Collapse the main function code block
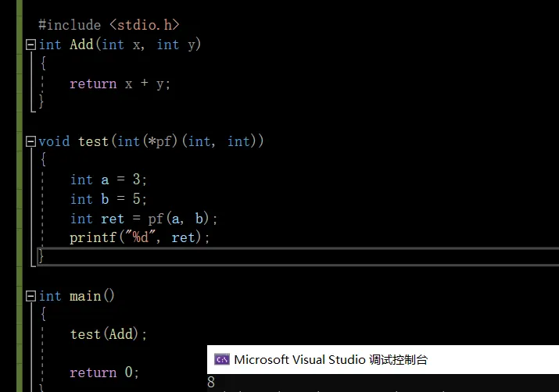This screenshot has height=392, width=559. pyautogui.click(x=30, y=296)
